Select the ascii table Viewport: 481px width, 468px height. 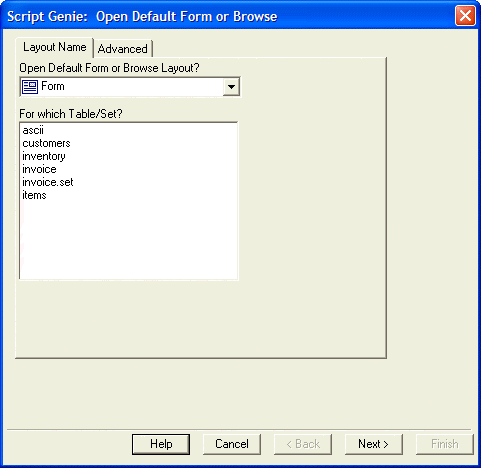(33, 130)
